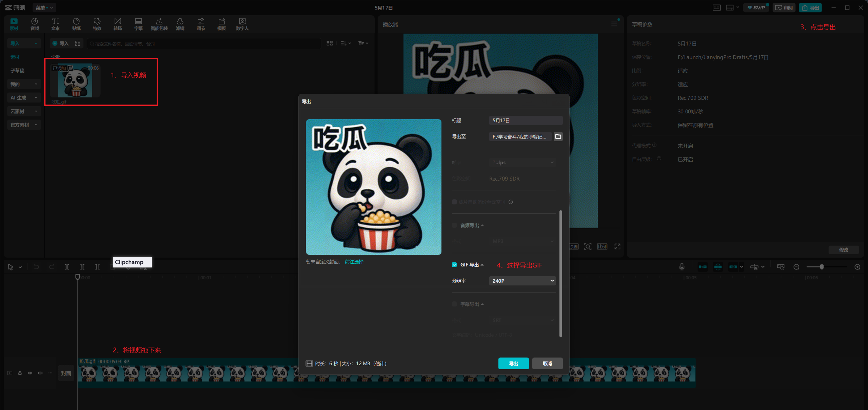This screenshot has height=410, width=868.
Task: Click the 取消 cancel button
Action: coord(547,364)
